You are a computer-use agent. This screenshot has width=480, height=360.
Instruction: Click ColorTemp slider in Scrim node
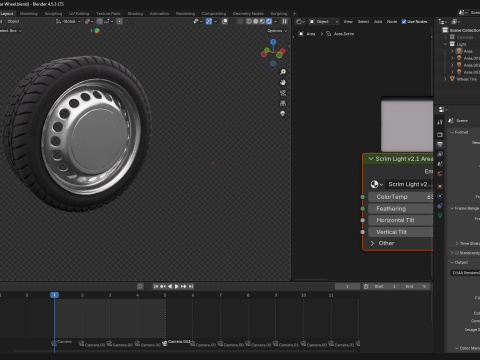click(x=400, y=197)
